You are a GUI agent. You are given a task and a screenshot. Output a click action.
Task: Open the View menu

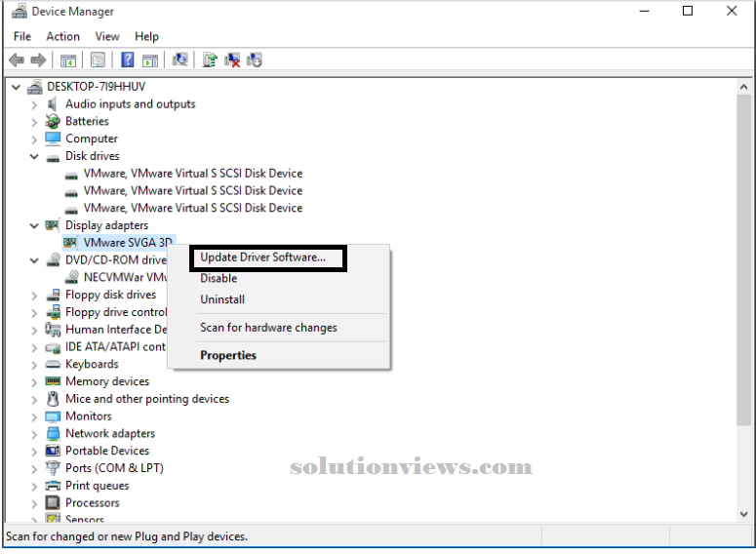click(107, 36)
